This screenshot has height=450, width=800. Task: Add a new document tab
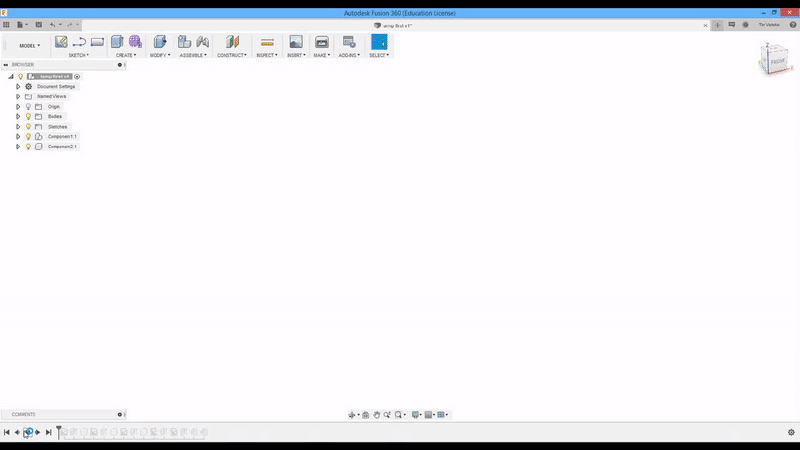[717, 25]
